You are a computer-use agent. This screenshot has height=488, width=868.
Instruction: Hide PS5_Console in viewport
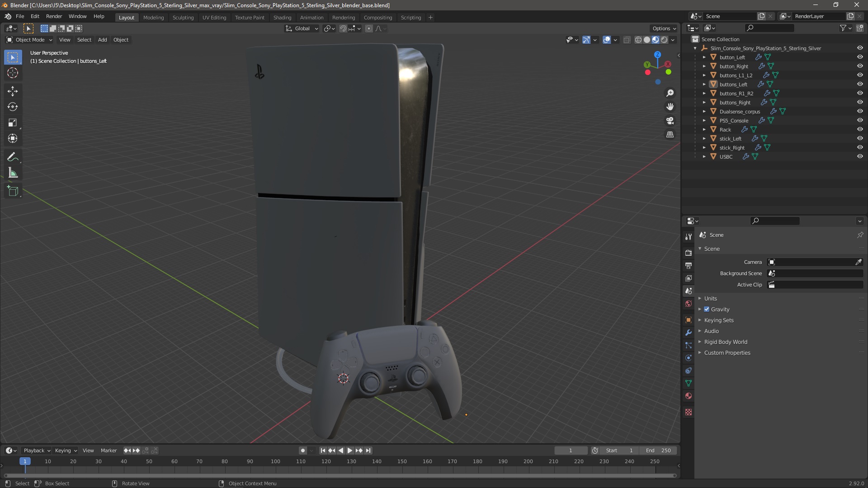coord(860,120)
